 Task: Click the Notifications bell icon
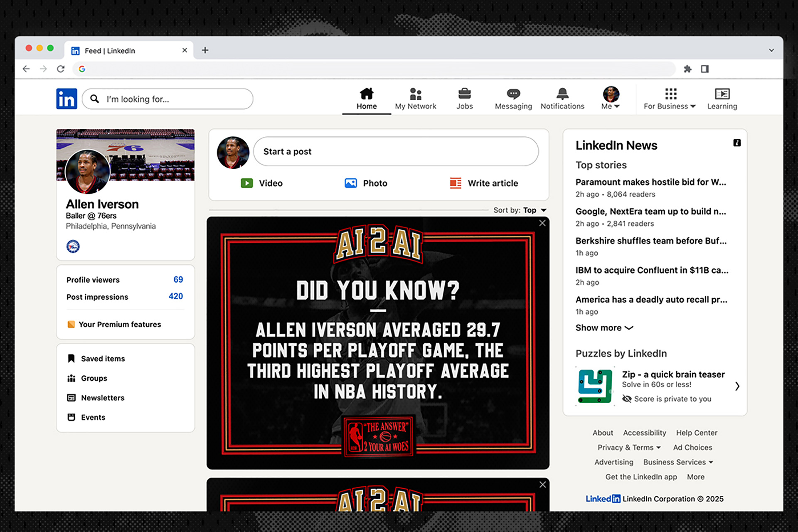pos(562,94)
